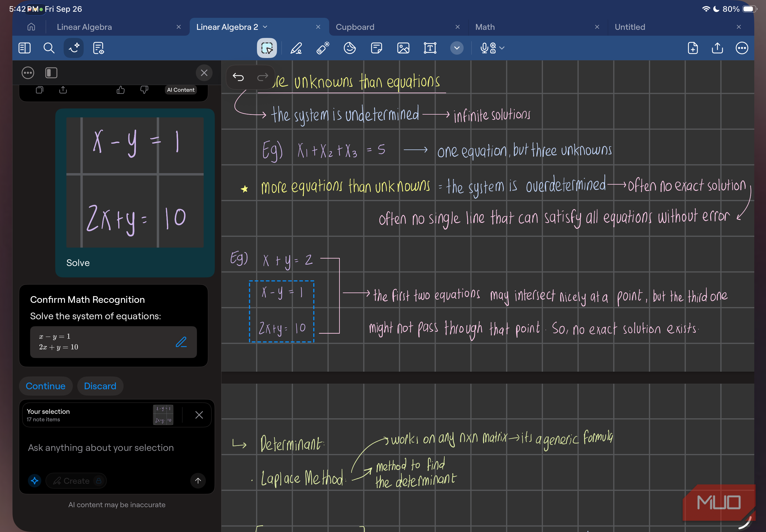Undo the last action
The height and width of the screenshot is (532, 766).
238,77
